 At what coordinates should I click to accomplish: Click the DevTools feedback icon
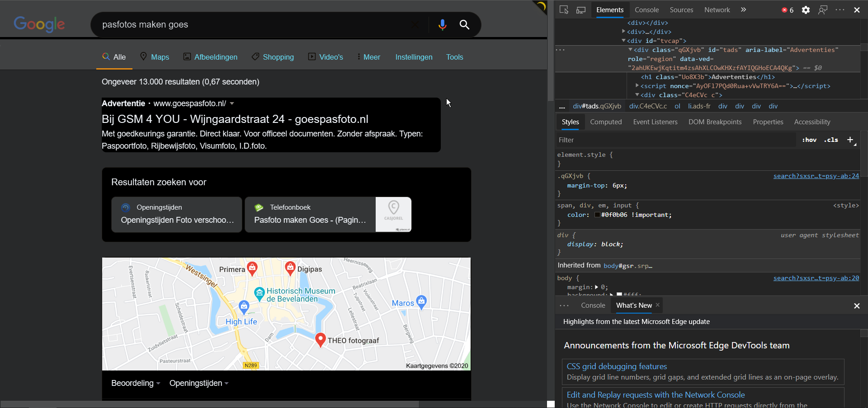(x=823, y=10)
